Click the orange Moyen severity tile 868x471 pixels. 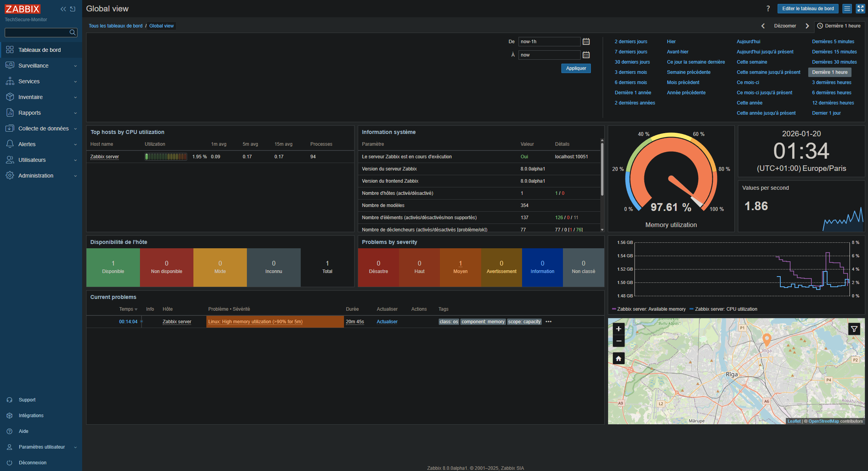coord(460,267)
